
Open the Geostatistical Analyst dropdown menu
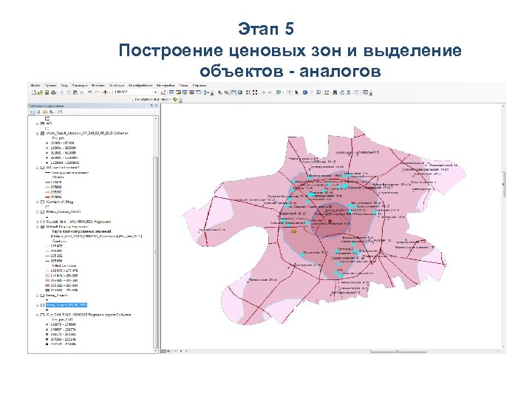point(151,100)
